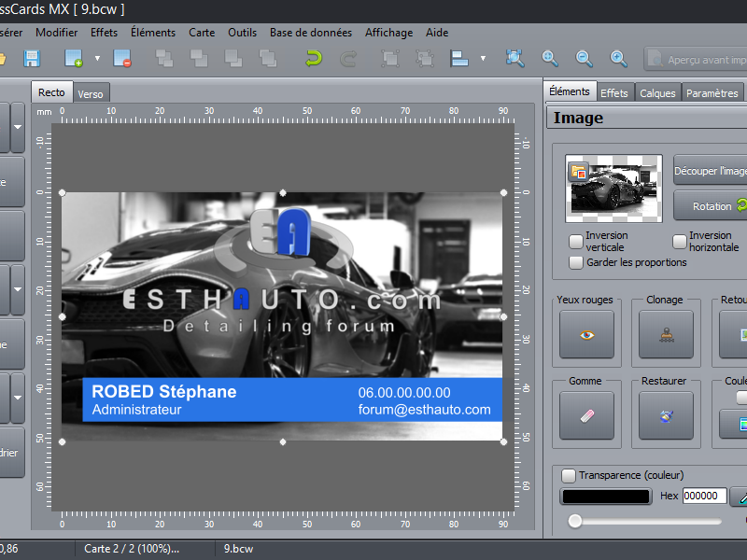Add a new card with the plus icon
The image size is (747, 560).
point(74,59)
